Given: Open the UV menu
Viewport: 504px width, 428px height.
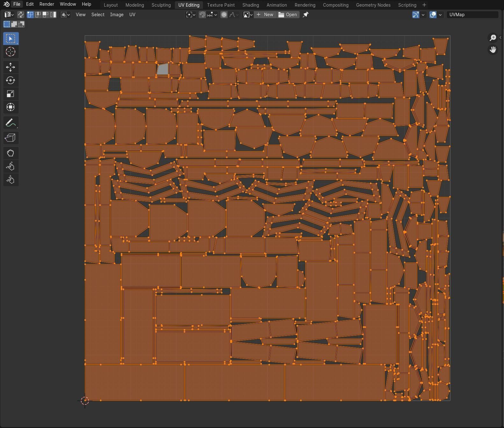Looking at the screenshot, I should [x=132, y=15].
